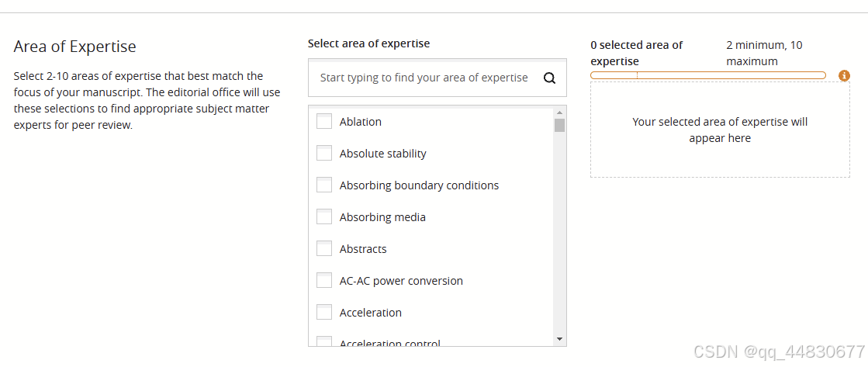Click the Ablation list label

[360, 122]
